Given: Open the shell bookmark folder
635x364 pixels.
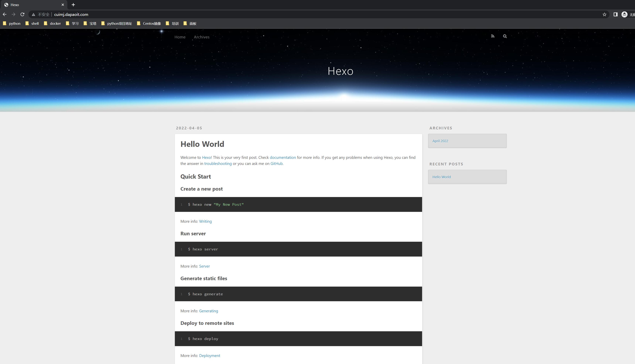Looking at the screenshot, I should 32,23.
